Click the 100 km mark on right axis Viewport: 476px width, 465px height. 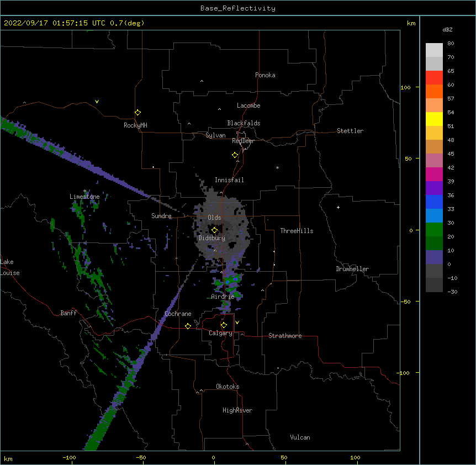(405, 87)
